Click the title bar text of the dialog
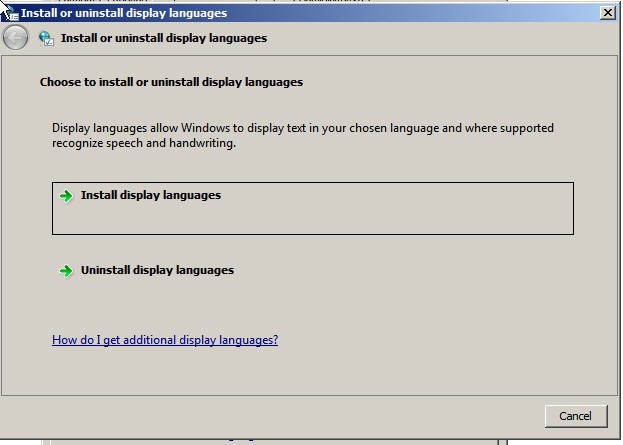 (124, 13)
